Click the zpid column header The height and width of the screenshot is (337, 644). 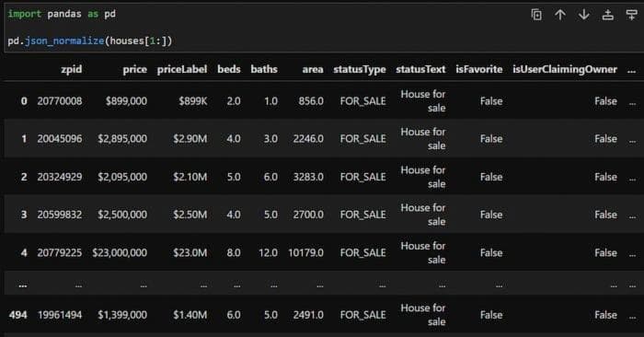pyautogui.click(x=72, y=69)
